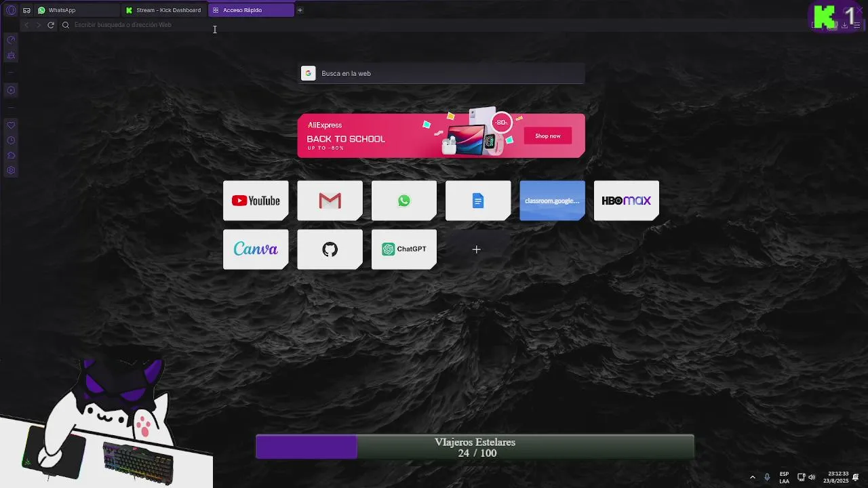Click the Google logo in search box
Screen dimensions: 868x488
[309, 73]
